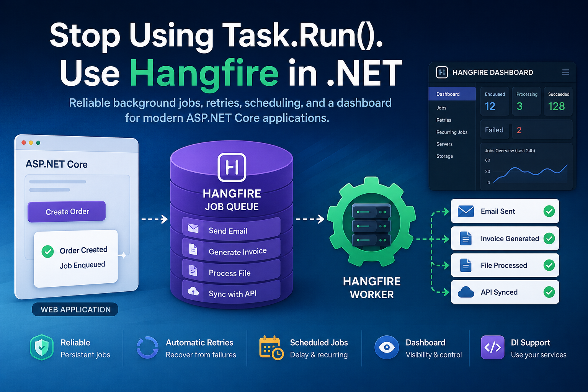
Task: Click the API Synced cloud icon
Action: coord(466,292)
